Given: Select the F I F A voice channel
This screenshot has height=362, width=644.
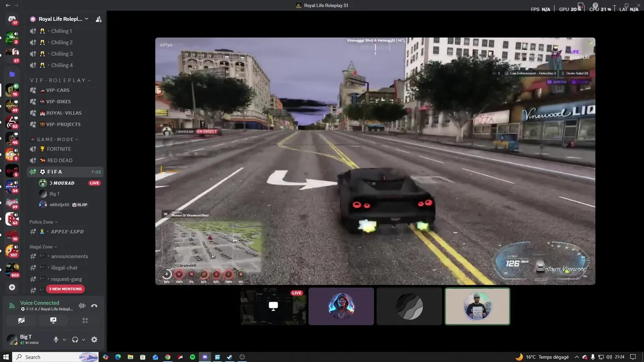Looking at the screenshot, I should click(x=65, y=172).
